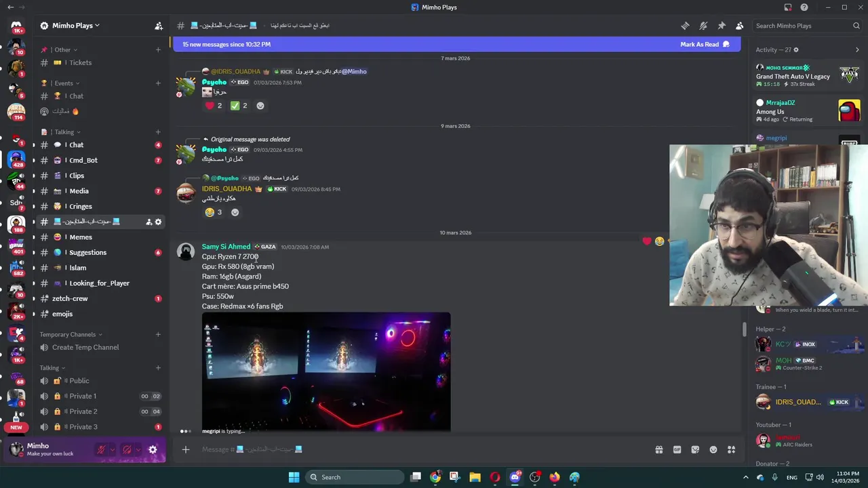This screenshot has width=868, height=488.
Task: Join the Private 1 voice channel
Action: coord(101,396)
